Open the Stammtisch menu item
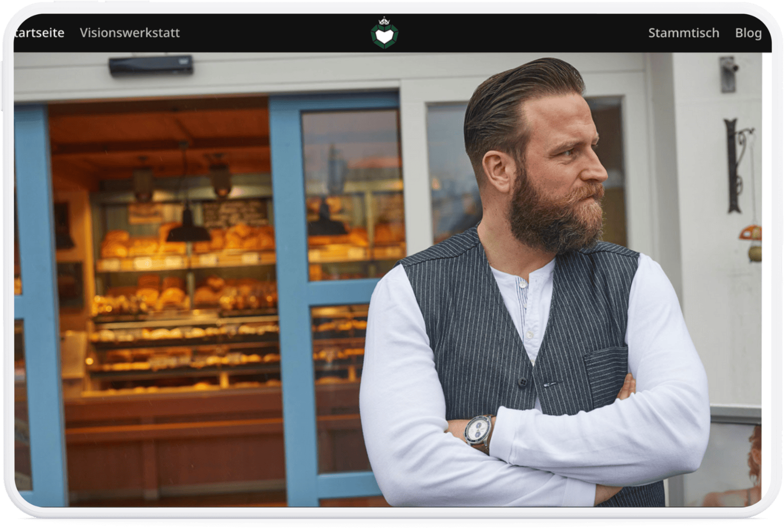The image size is (784, 532). click(x=683, y=33)
